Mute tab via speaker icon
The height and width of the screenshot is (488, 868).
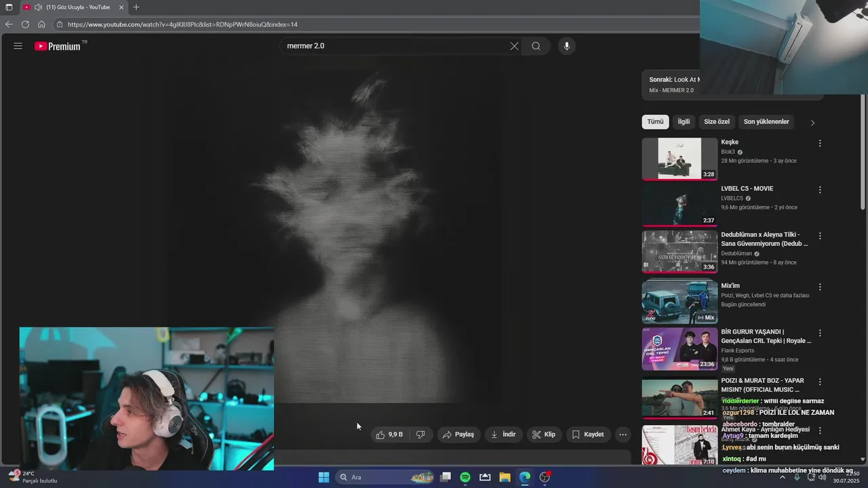38,7
